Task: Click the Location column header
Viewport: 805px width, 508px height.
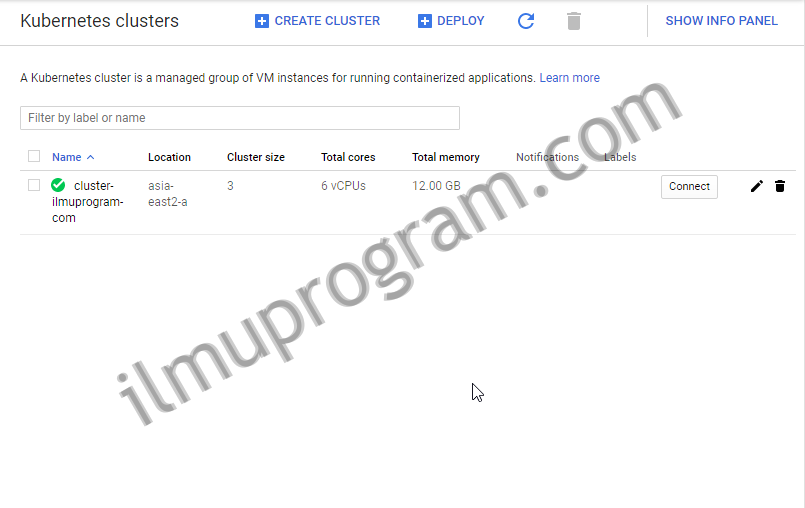Action: tap(169, 157)
